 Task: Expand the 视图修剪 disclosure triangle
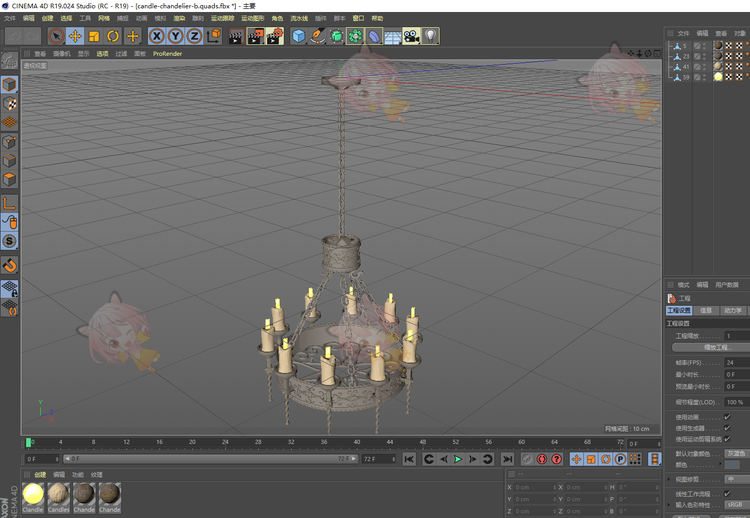click(669, 479)
